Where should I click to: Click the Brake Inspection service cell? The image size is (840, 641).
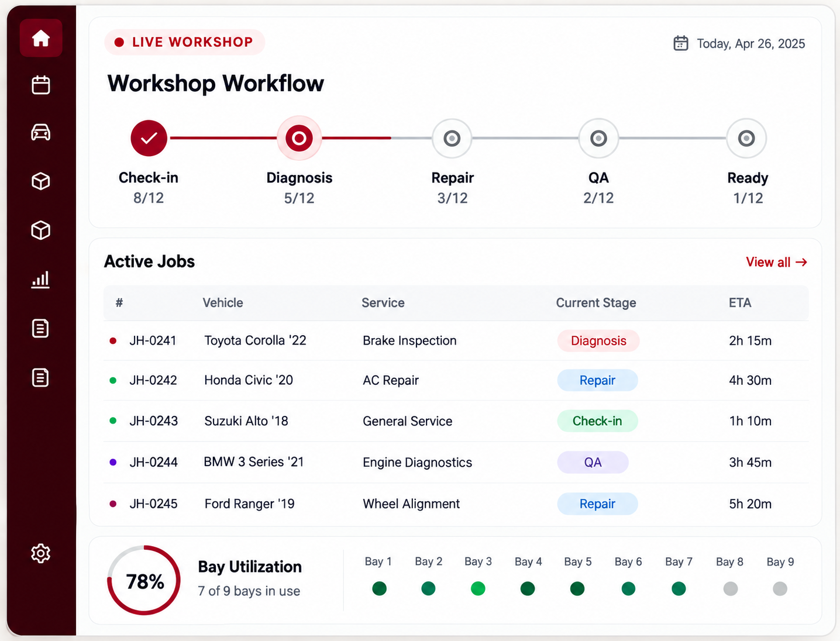(409, 341)
